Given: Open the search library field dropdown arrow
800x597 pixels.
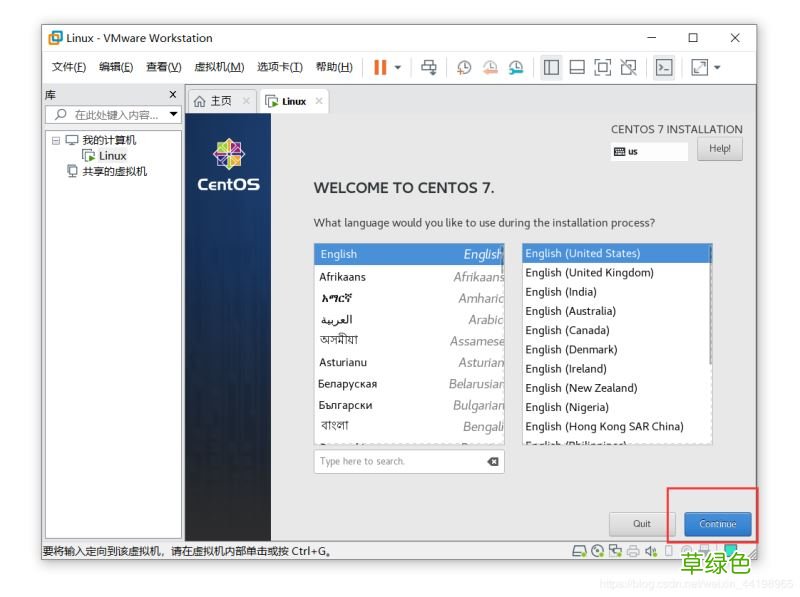Looking at the screenshot, I should point(173,114).
